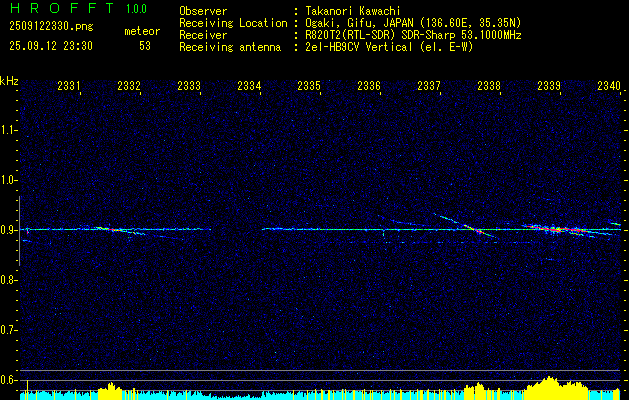
Task: Click the yellow power peak near 2338
Action: 479,390
